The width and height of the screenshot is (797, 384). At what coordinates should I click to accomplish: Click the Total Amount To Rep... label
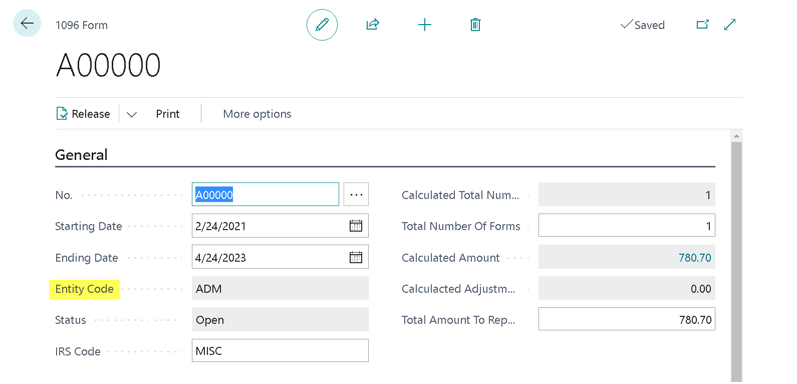[x=459, y=320]
